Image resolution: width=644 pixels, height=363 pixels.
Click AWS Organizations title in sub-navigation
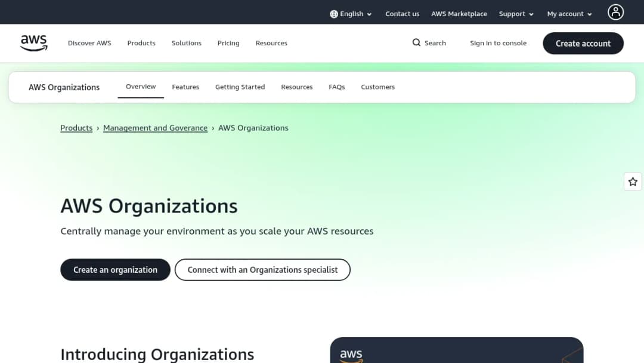pyautogui.click(x=64, y=87)
